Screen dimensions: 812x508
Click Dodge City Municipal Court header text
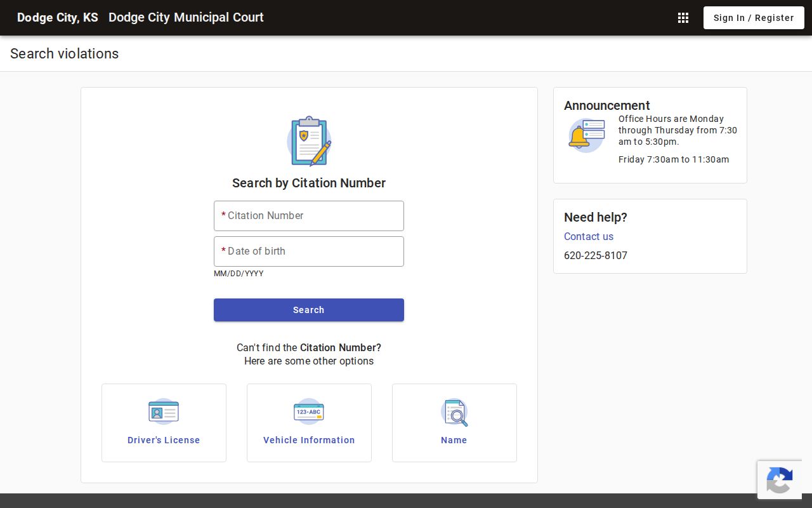coord(186,18)
